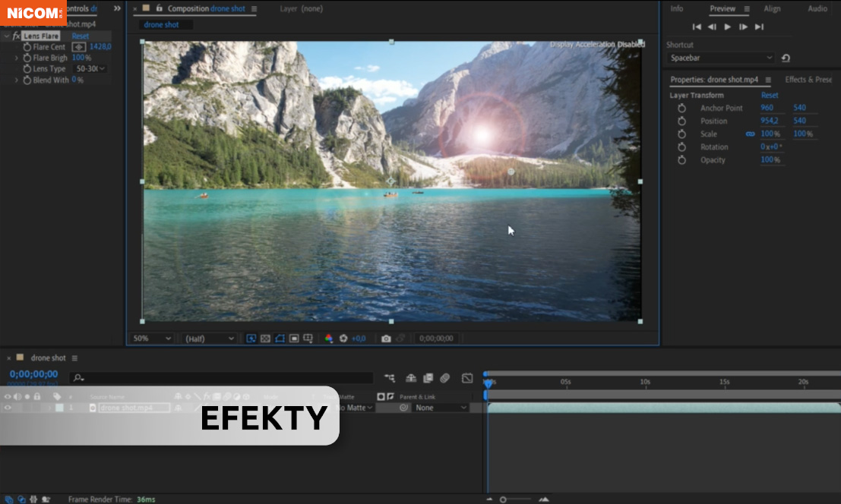
Task: Open Composition panel hamburger menu
Action: click(x=255, y=8)
